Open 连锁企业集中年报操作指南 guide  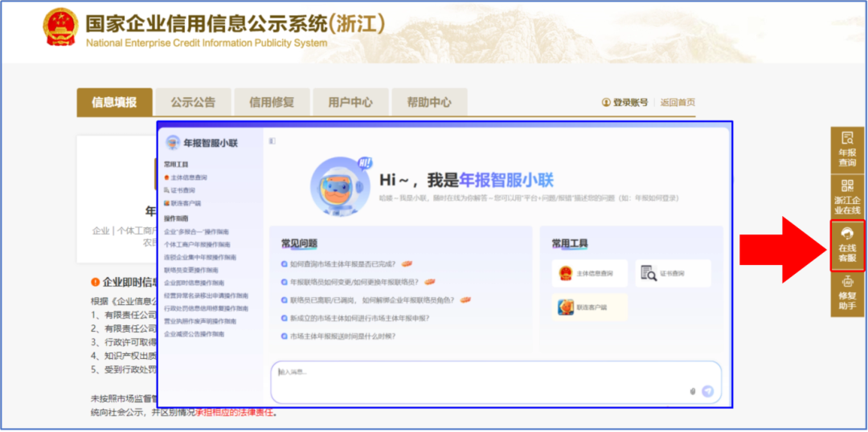point(200,257)
